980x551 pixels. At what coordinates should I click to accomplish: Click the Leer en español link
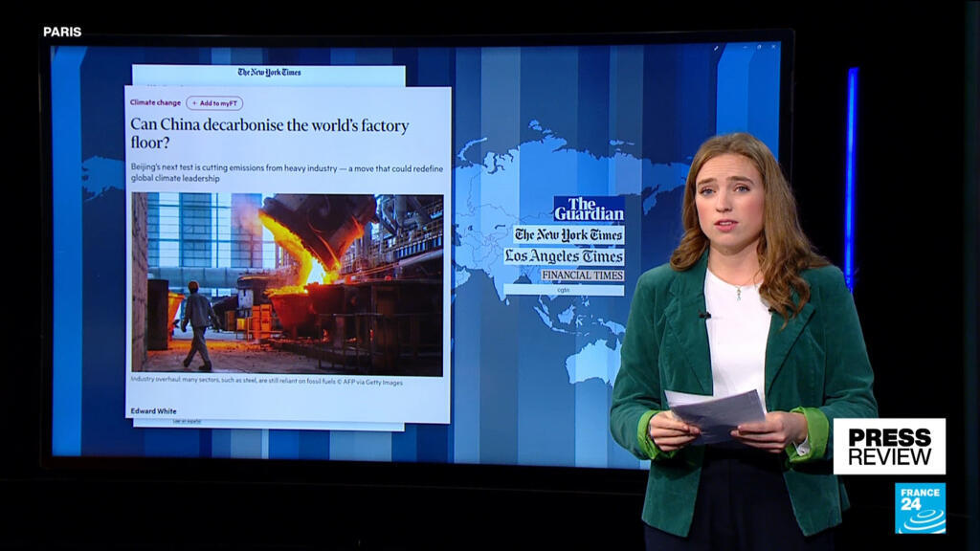[x=188, y=422]
